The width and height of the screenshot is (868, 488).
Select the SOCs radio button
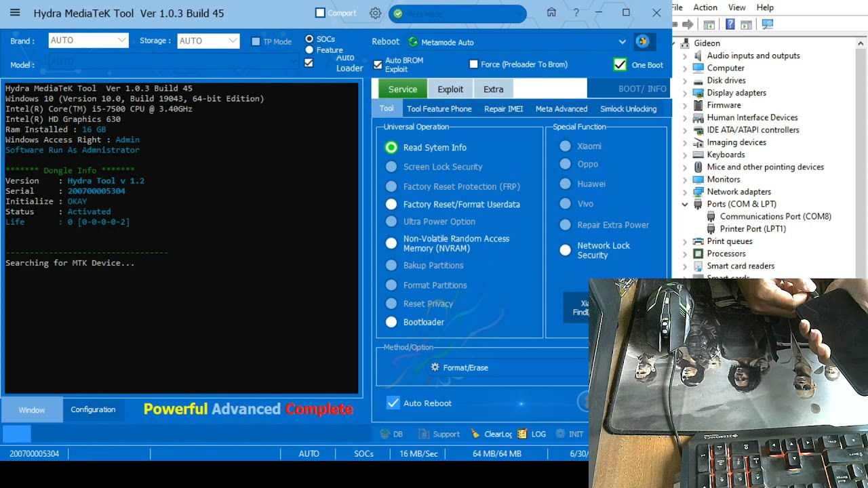309,39
